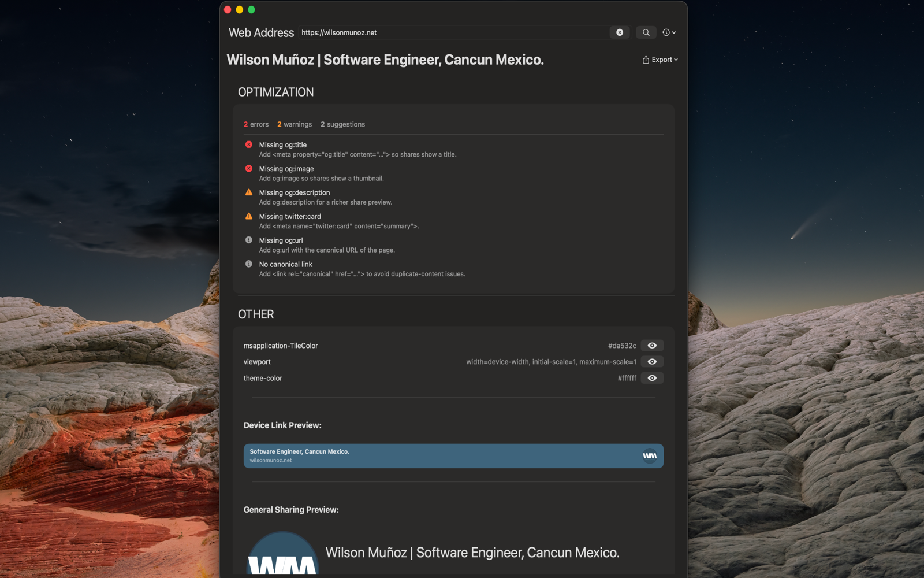Click the red error icon for Missing og:title
Screen dimensions: 924x578
point(249,144)
